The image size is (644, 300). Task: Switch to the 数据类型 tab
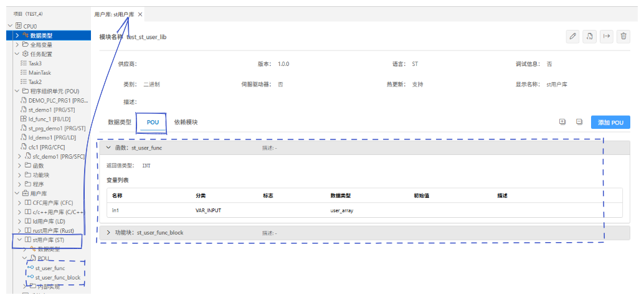[120, 122]
